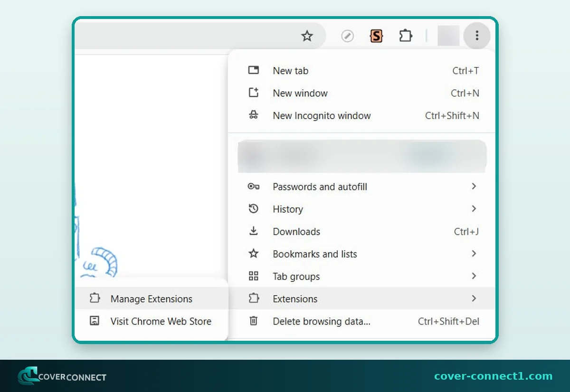Image resolution: width=570 pixels, height=392 pixels.
Task: Click the Bookmarks star icon in menu
Action: click(x=254, y=253)
